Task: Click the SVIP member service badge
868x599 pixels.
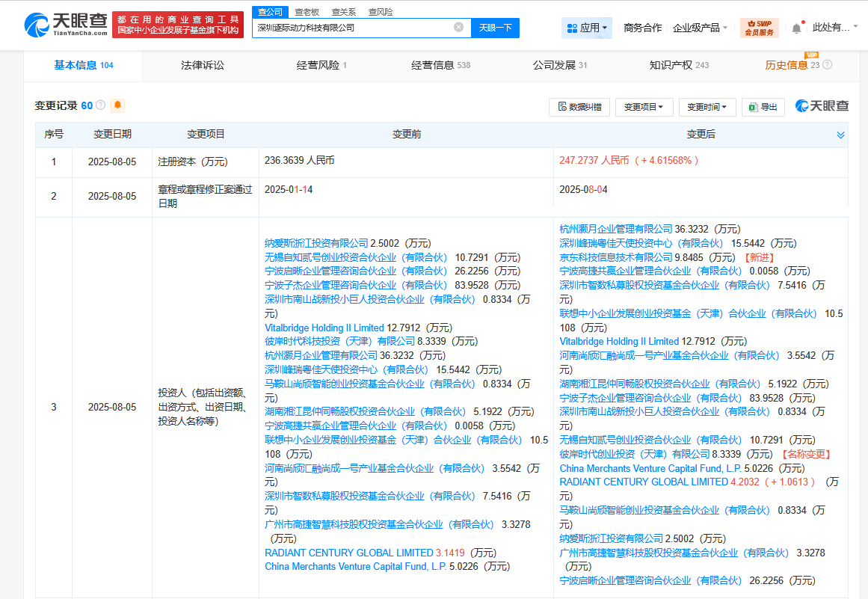Action: coord(760,28)
